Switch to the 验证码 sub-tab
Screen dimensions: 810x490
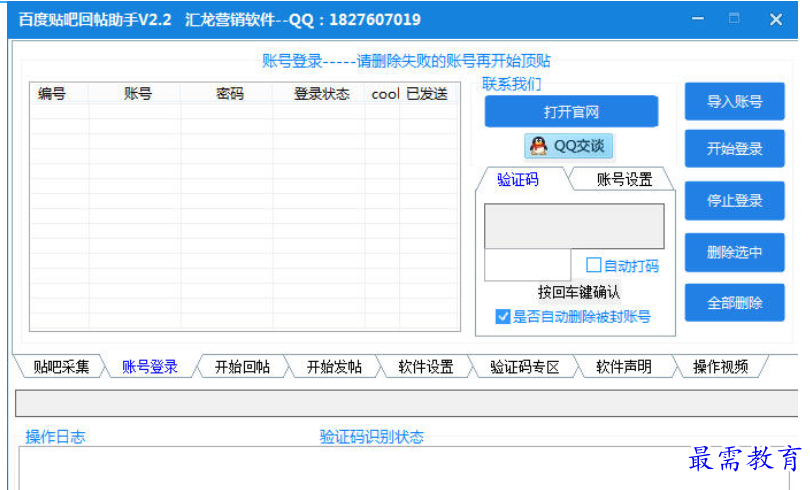[x=518, y=180]
